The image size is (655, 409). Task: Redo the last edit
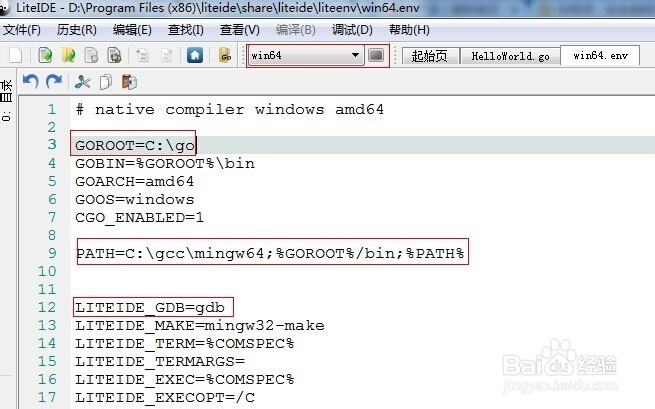click(54, 82)
